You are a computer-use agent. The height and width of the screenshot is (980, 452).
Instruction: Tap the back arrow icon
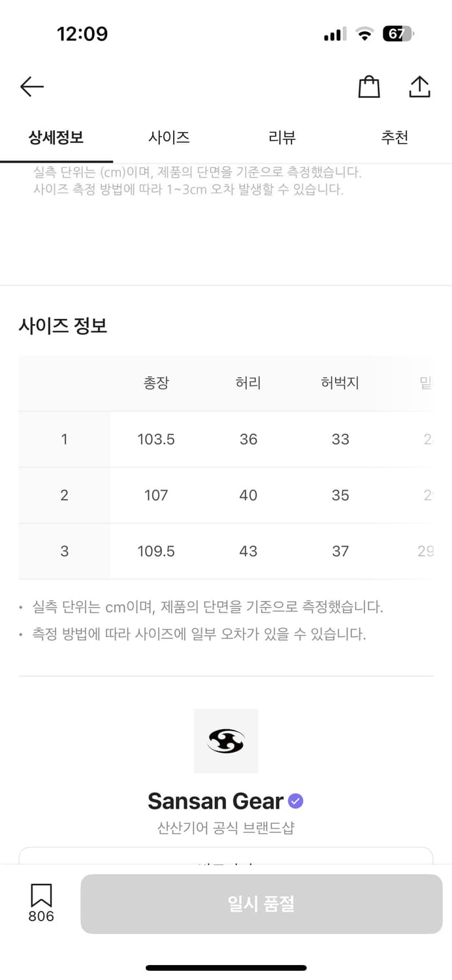[x=31, y=86]
